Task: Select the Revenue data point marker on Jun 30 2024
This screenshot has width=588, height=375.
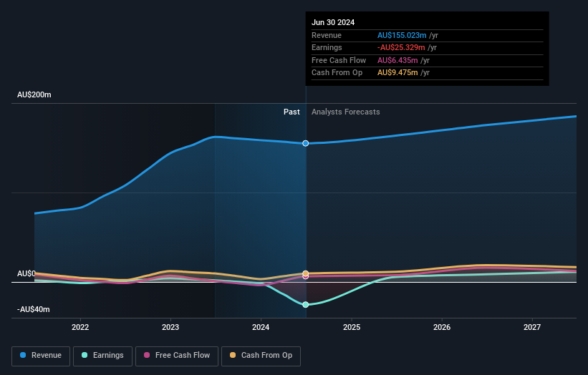Action: click(306, 143)
